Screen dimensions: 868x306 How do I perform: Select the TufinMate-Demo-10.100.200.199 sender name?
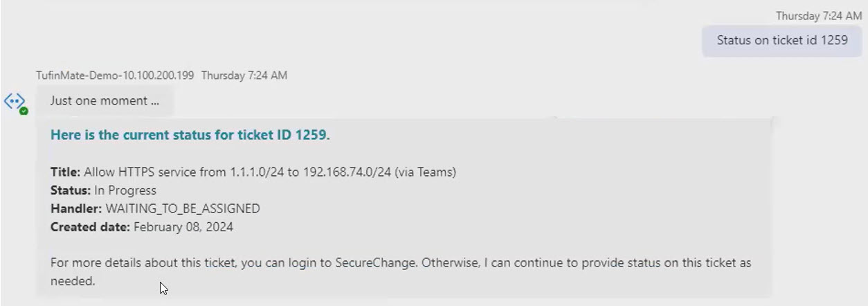pos(115,75)
